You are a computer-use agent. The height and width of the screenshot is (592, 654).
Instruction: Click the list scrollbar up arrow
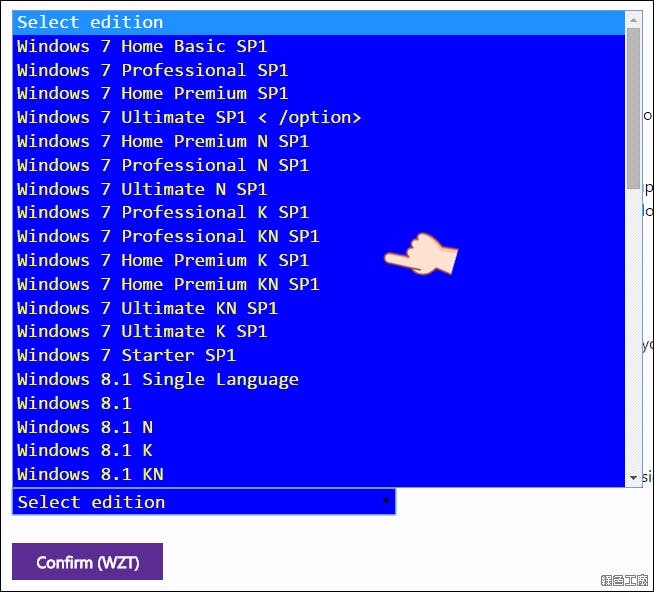click(x=634, y=20)
